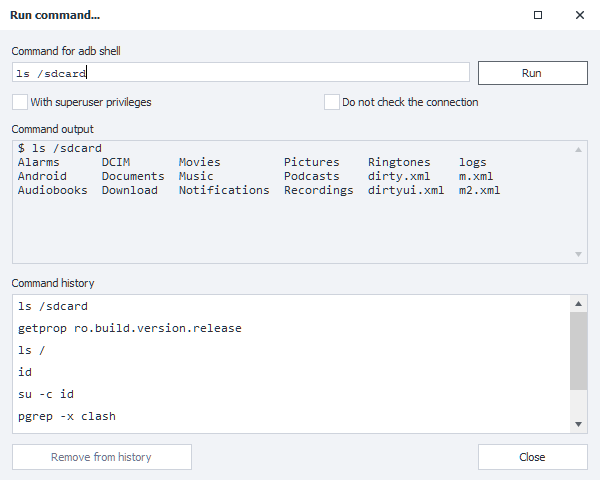Click the command history scrollbar thumb
Viewport: 600px width, 480px height.
coord(579,351)
